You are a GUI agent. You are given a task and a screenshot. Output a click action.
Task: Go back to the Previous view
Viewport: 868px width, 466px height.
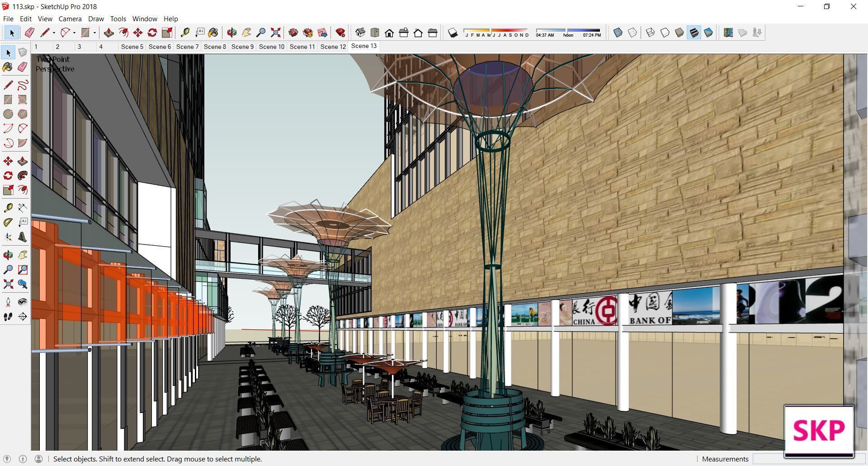click(x=23, y=284)
